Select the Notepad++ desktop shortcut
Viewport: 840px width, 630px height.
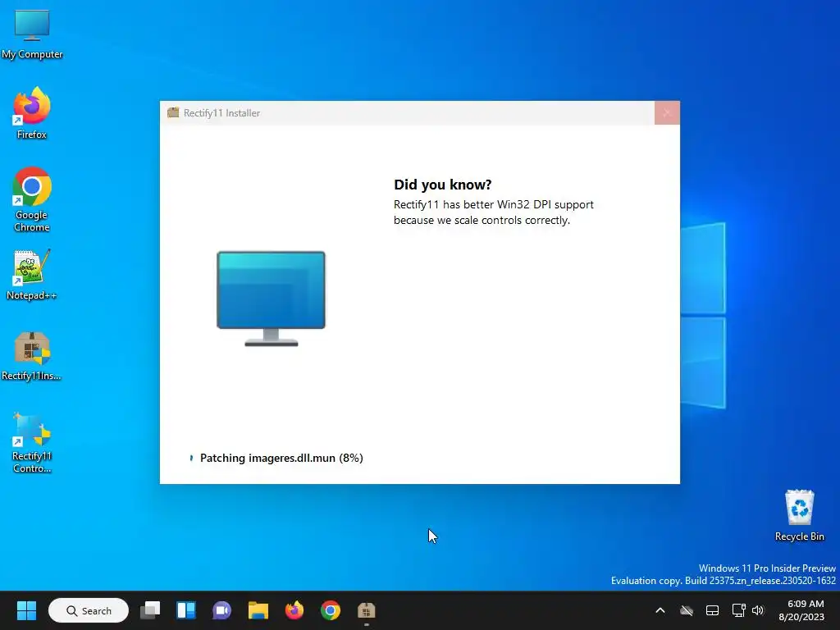(x=32, y=276)
